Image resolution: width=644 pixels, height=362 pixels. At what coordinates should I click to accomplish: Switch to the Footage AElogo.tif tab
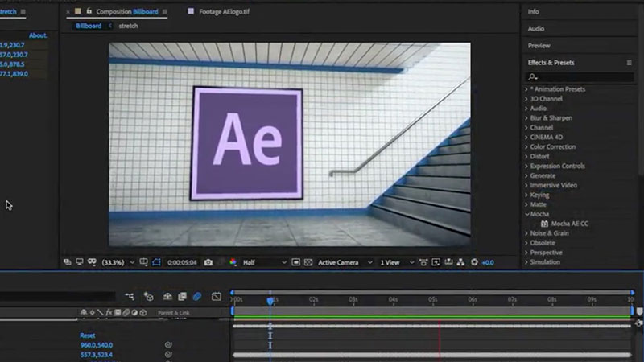click(x=226, y=12)
